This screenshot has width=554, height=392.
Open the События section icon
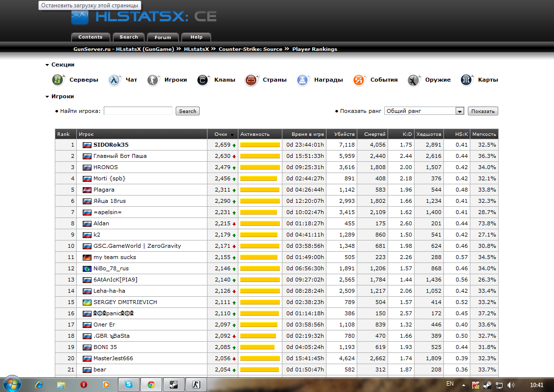pyautogui.click(x=360, y=80)
